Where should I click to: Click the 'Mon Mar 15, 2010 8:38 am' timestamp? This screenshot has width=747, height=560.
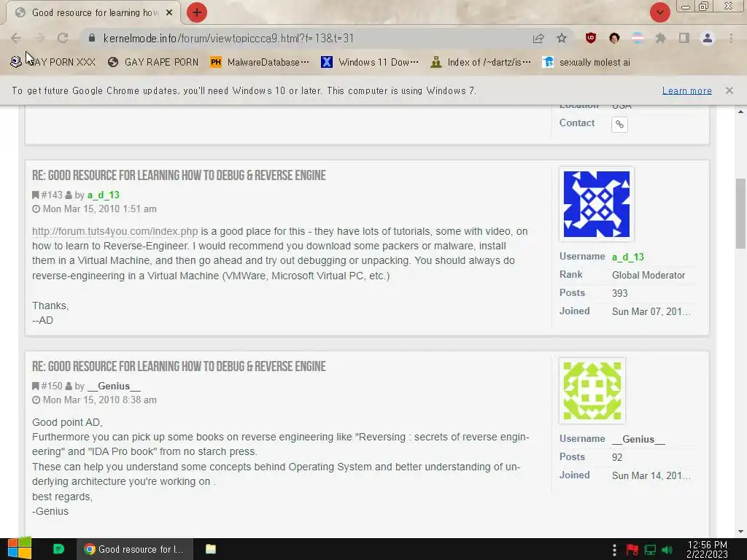pos(99,400)
